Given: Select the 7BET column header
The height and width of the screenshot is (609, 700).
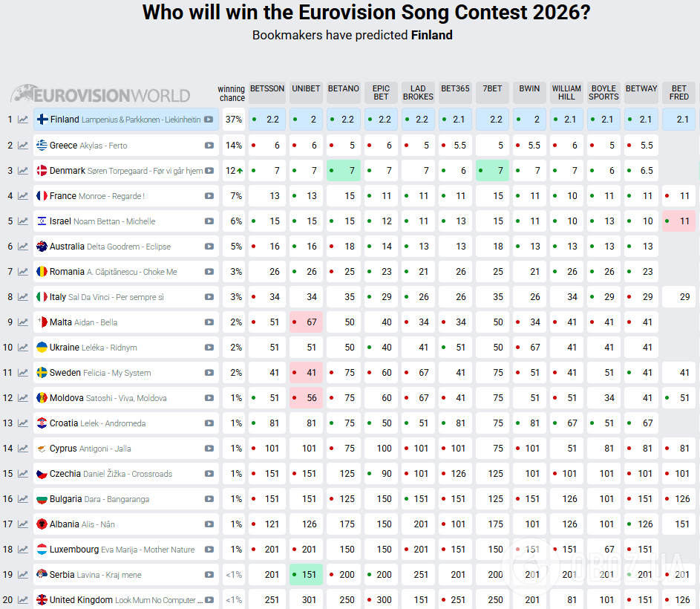Looking at the screenshot, I should [x=492, y=93].
